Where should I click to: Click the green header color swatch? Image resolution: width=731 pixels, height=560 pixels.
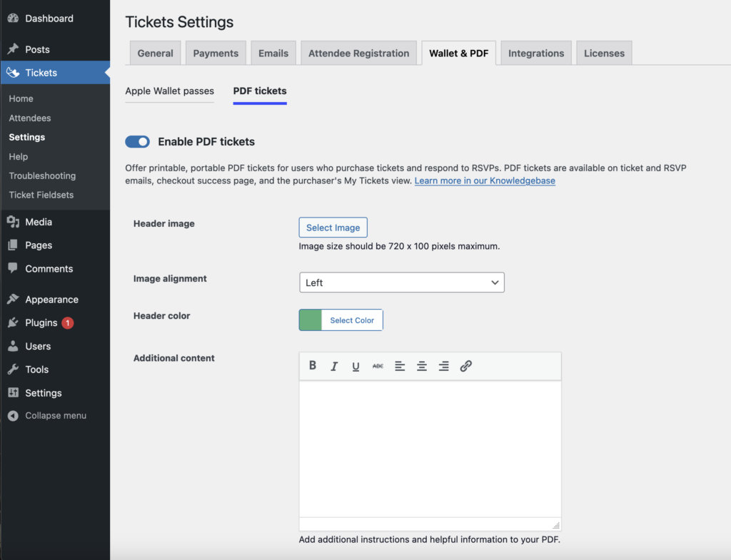(309, 320)
